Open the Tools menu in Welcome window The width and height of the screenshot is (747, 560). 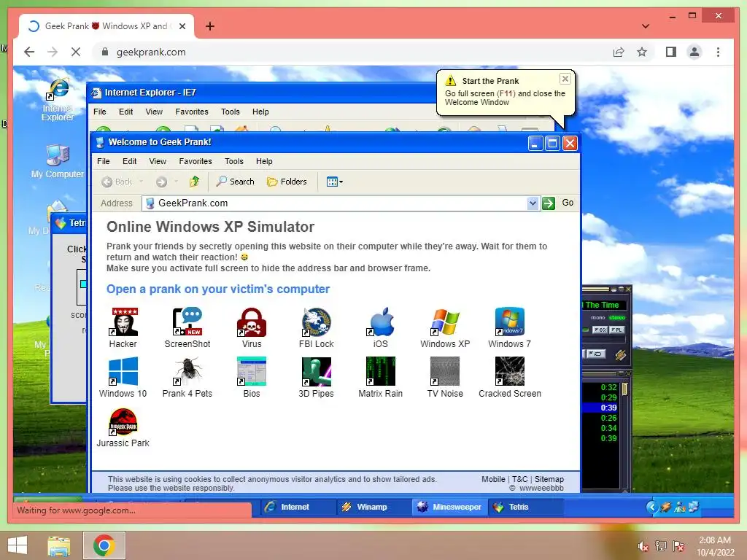(x=234, y=161)
